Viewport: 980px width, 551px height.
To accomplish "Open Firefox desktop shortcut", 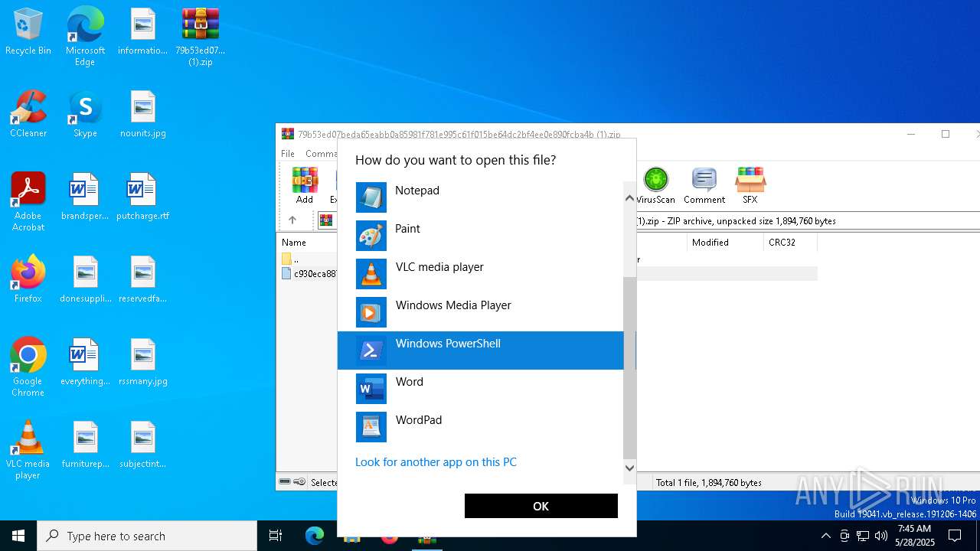I will 28,280.
